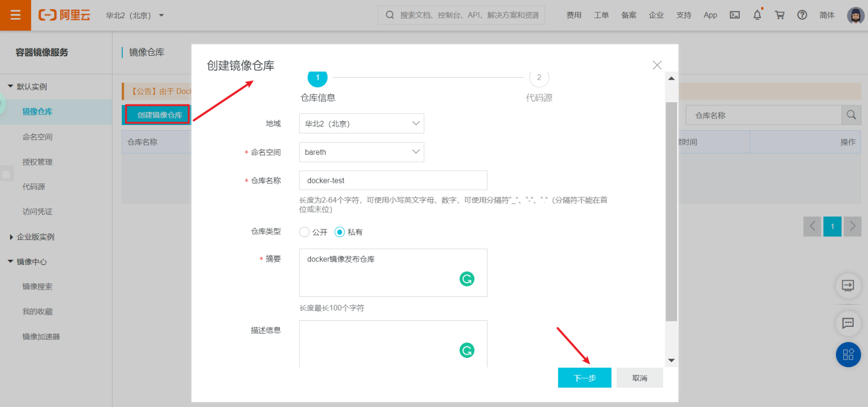This screenshot has width=868, height=407.
Task: Open the 支持 top menu
Action: click(x=684, y=15)
